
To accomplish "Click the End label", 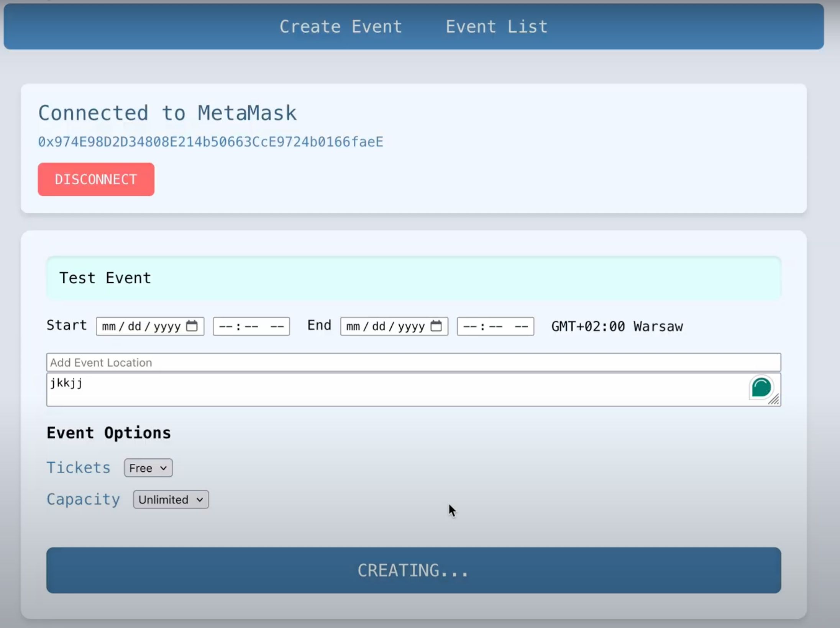I will [319, 325].
